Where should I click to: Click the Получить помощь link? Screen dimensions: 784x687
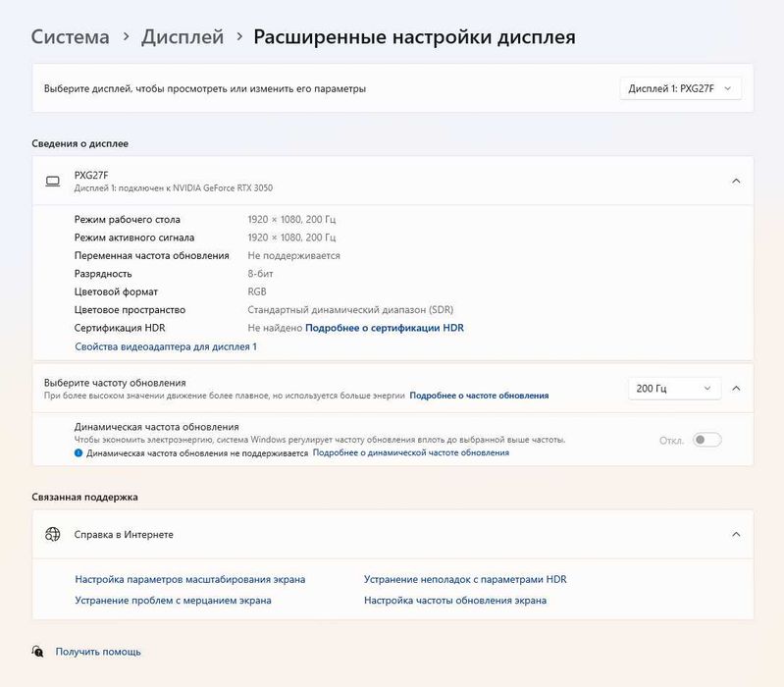(98, 652)
